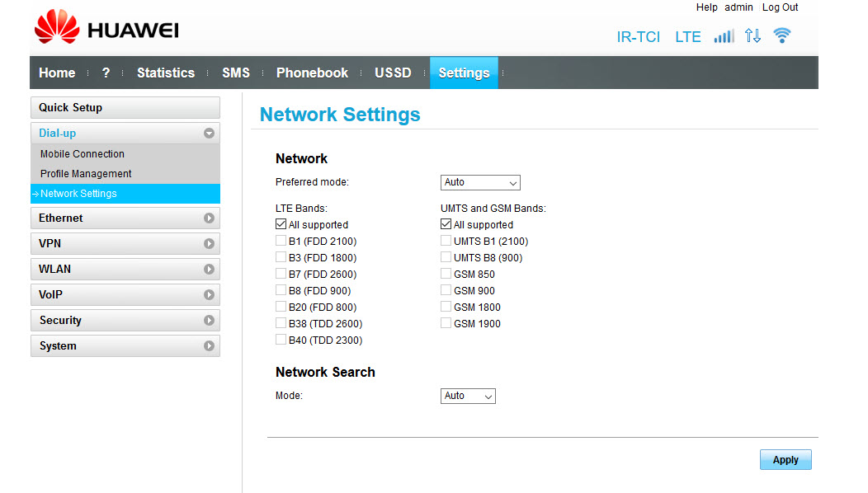Viewport: 868px width, 493px height.
Task: Expand the Ethernet section arrow icon
Action: click(x=209, y=218)
